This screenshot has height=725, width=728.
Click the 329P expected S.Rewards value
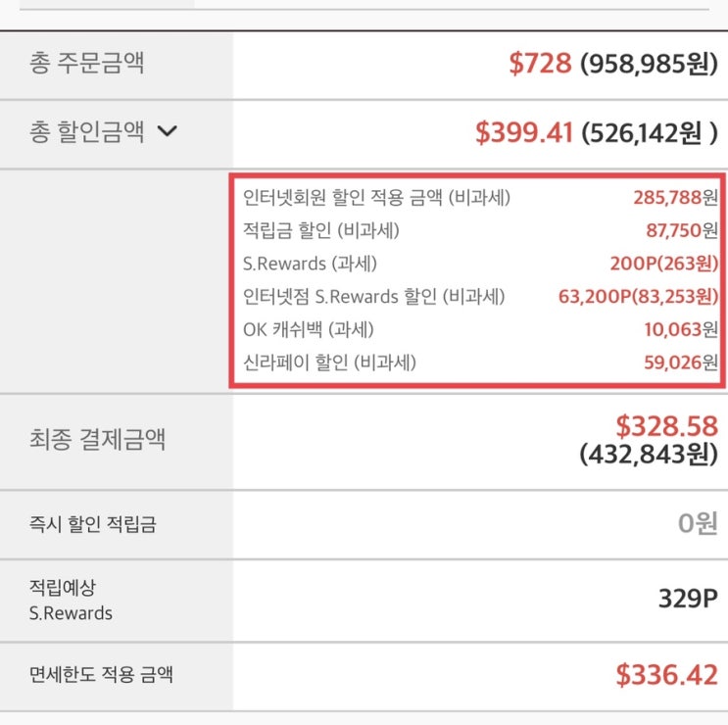689,600
